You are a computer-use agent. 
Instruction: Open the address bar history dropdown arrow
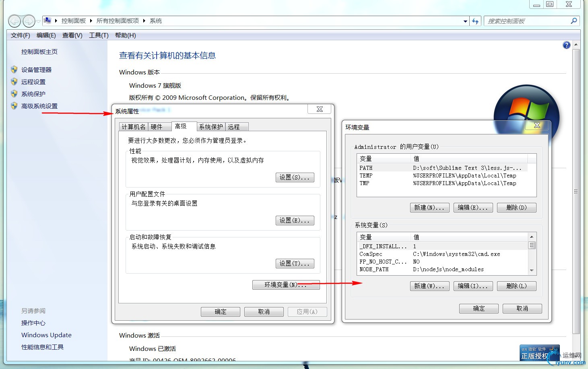click(465, 21)
